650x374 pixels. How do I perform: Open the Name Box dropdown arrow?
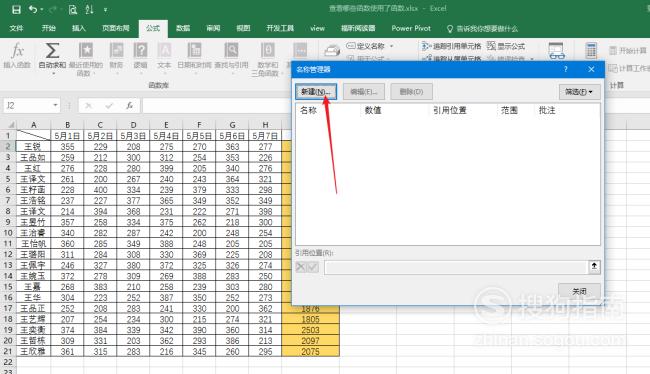[56, 105]
